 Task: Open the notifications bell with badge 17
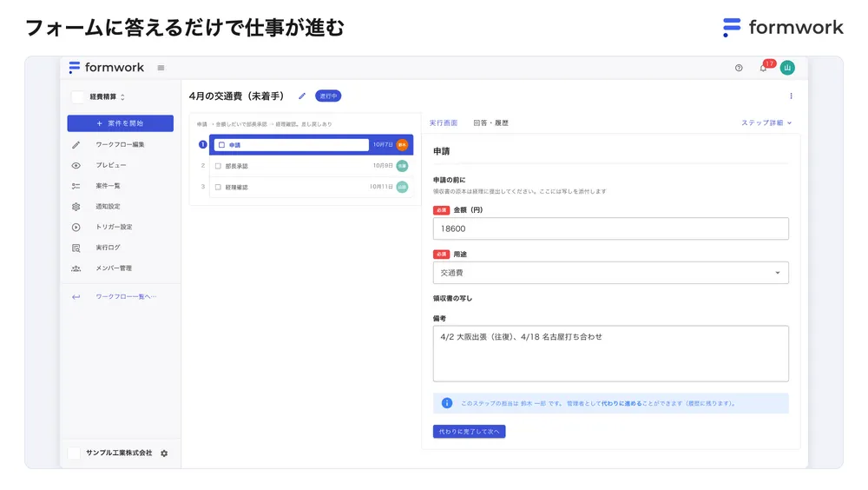pos(765,67)
